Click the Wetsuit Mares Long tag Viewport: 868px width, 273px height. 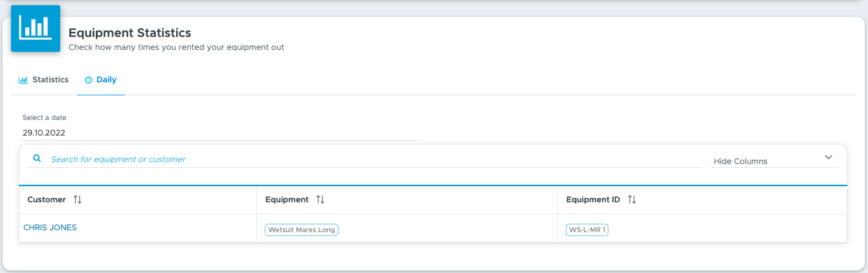(x=302, y=230)
